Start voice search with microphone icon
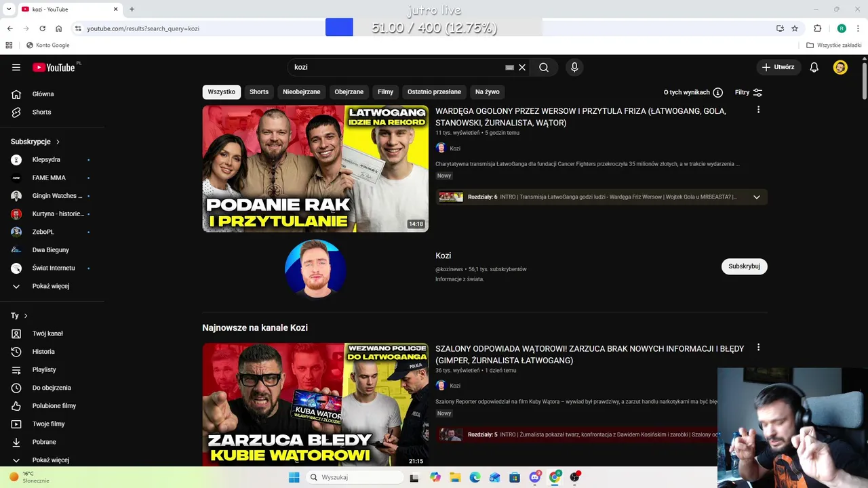 pyautogui.click(x=574, y=67)
